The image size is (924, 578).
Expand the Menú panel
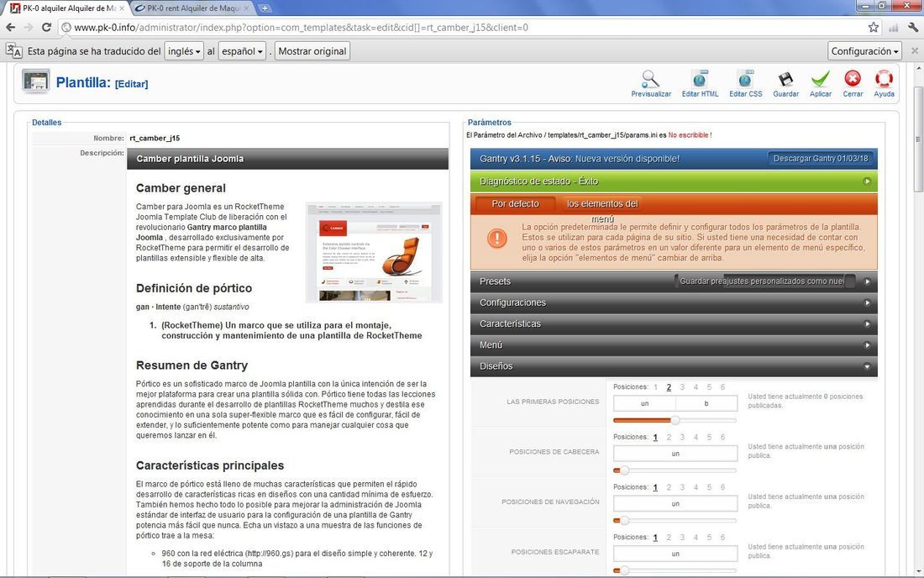click(674, 345)
